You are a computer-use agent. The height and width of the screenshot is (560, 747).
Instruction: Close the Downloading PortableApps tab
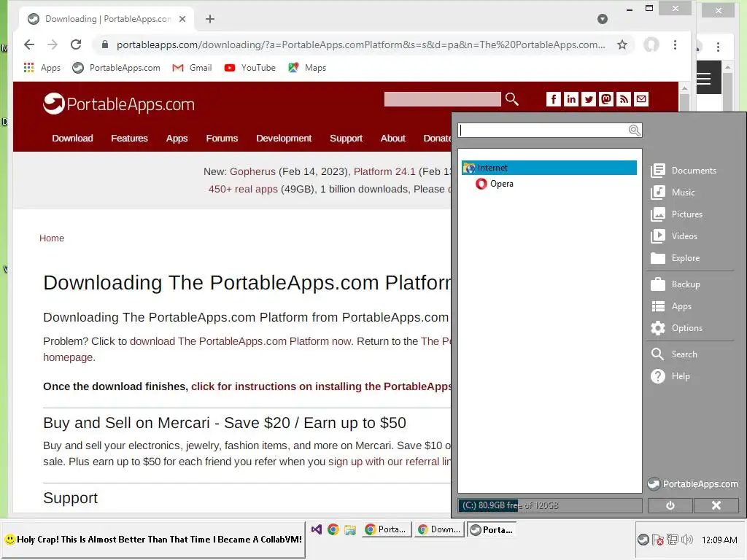tap(182, 19)
